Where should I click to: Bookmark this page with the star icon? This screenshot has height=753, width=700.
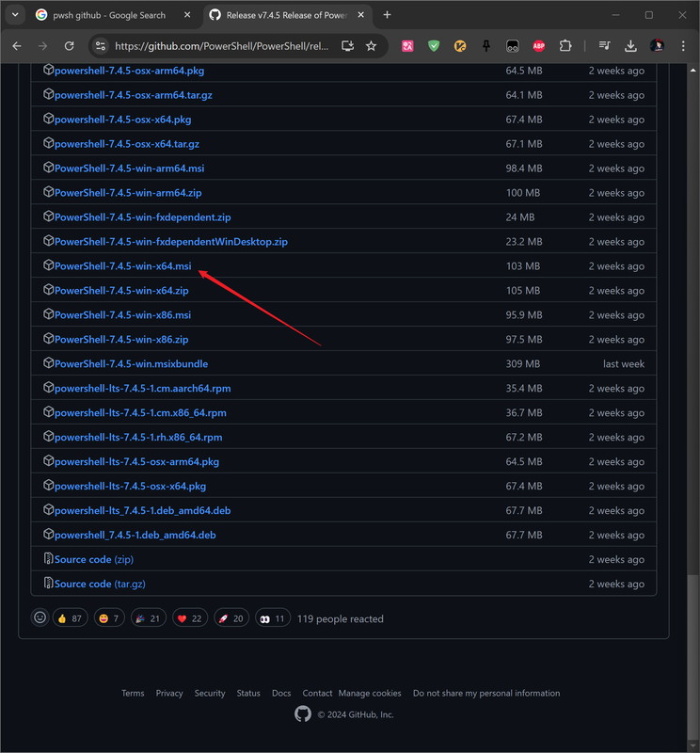click(x=371, y=46)
